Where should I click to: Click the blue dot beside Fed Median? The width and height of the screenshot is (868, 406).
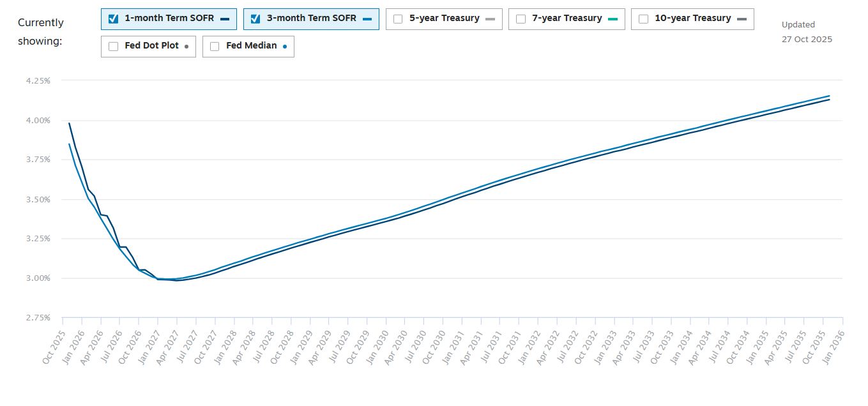[284, 47]
